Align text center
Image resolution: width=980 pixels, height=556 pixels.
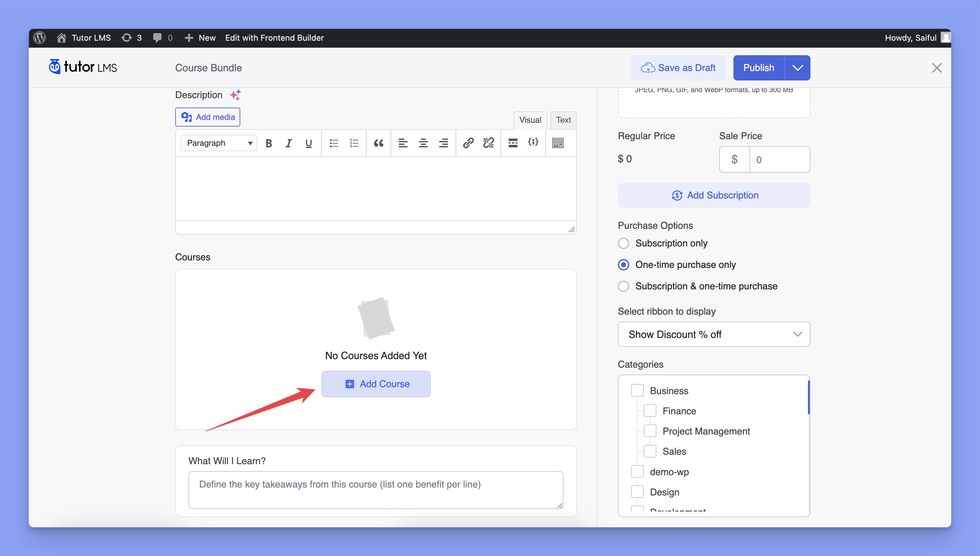pos(423,143)
